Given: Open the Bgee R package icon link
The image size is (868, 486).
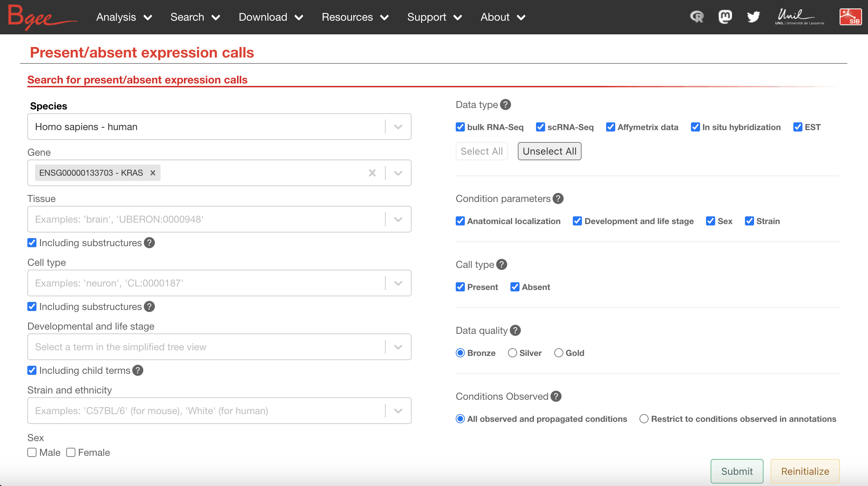Looking at the screenshot, I should pos(697,17).
